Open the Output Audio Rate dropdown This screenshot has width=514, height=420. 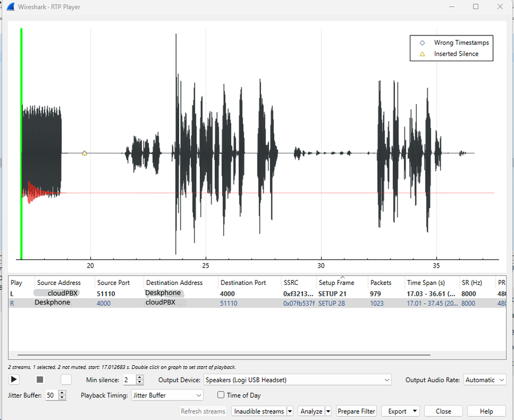[485, 380]
